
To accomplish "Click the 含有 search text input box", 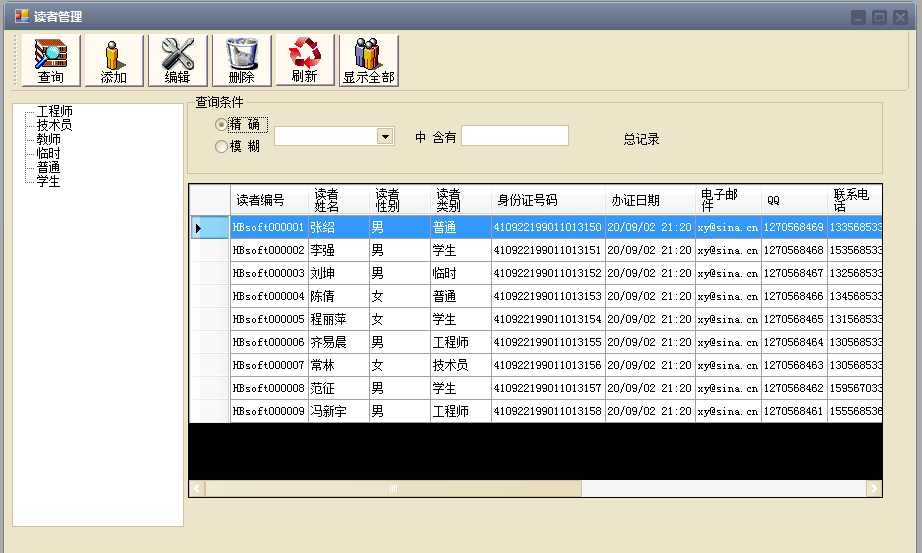I will click(x=515, y=136).
